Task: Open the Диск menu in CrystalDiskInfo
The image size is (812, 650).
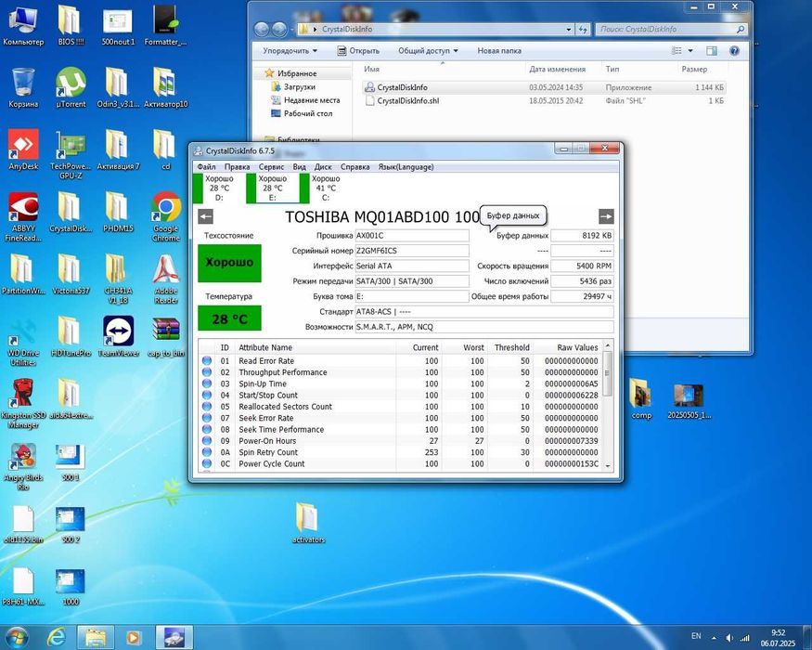Action: point(323,167)
